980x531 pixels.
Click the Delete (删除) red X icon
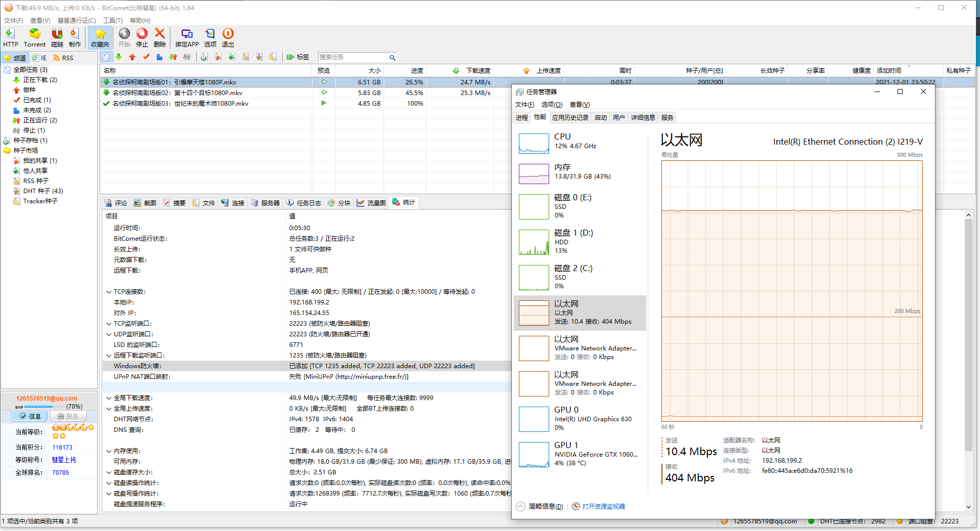click(160, 34)
